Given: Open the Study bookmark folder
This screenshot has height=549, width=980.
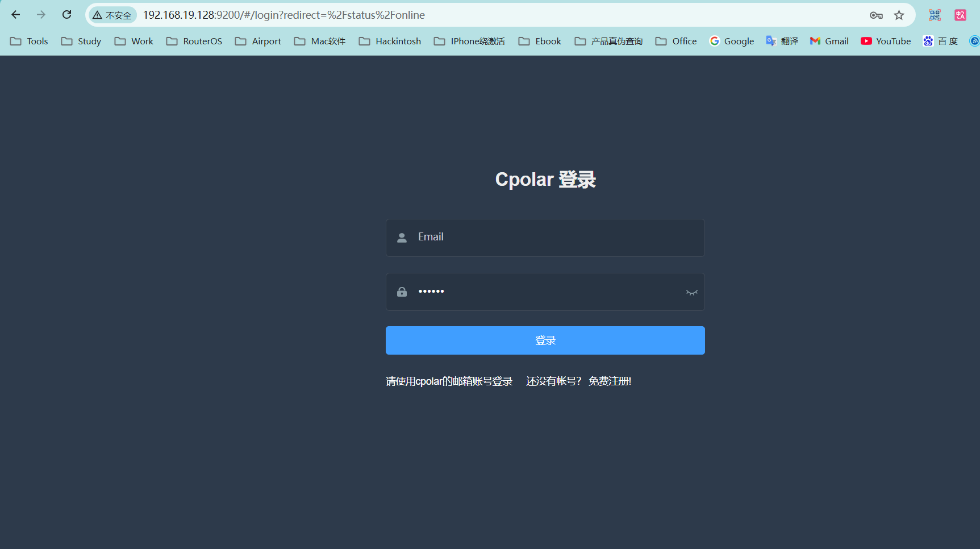Looking at the screenshot, I should (81, 41).
